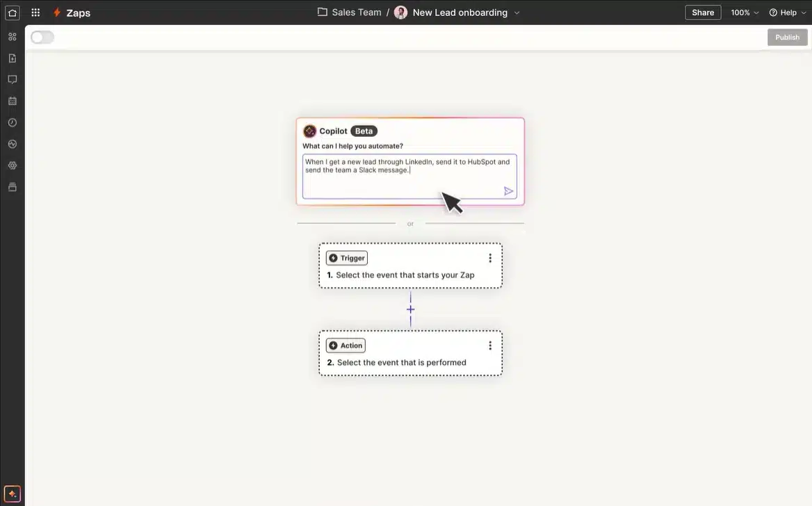The width and height of the screenshot is (812, 506).
Task: Open the Trigger step three-dot menu
Action: coord(490,257)
